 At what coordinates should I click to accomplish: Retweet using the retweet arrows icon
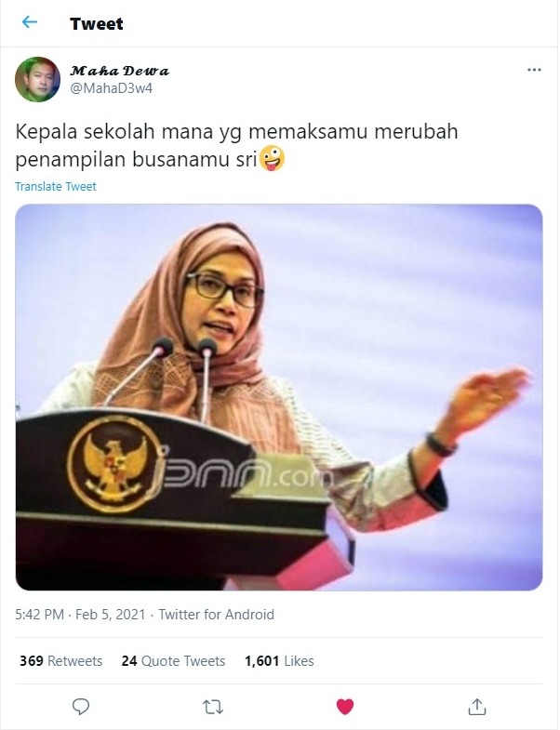point(213,707)
